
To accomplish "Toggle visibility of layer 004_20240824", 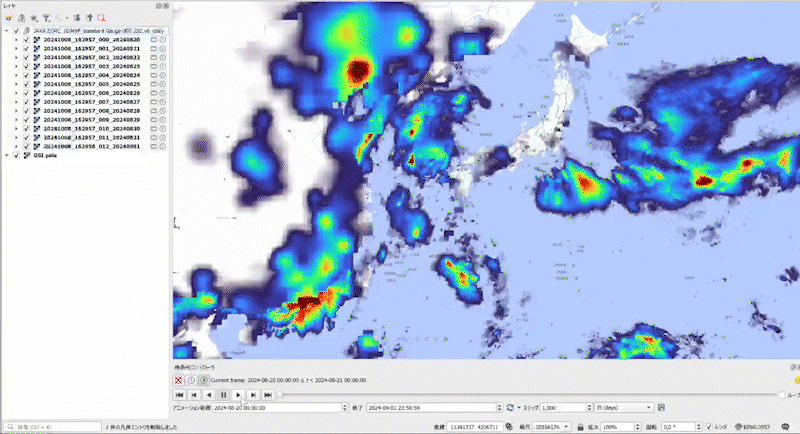I will (27, 75).
